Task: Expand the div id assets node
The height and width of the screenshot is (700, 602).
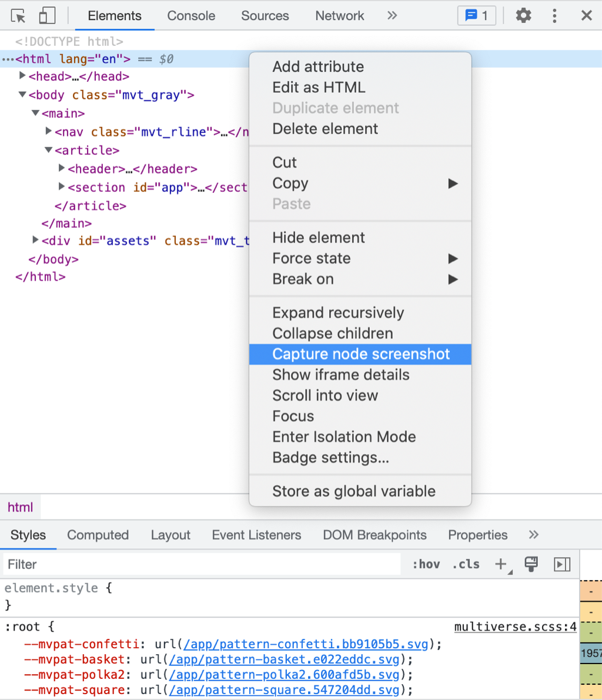Action: (35, 240)
